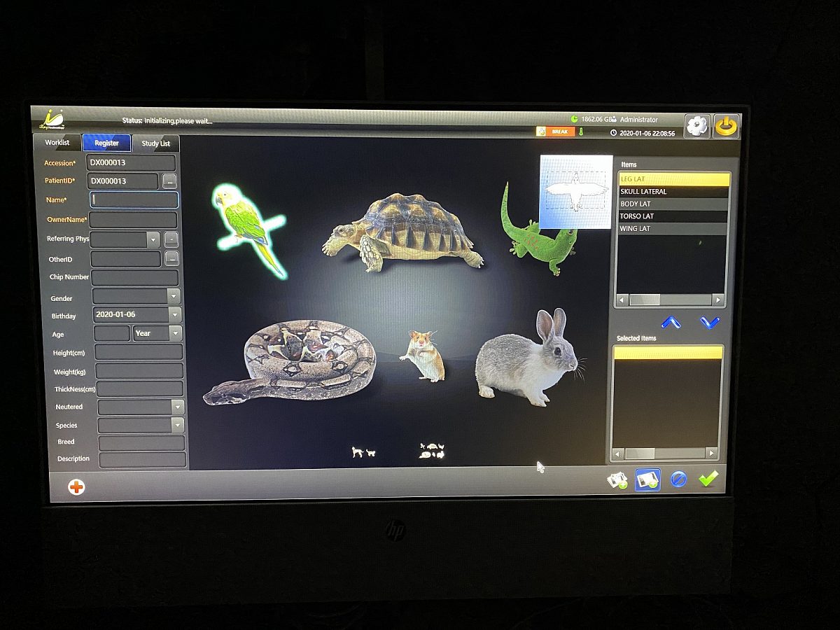The width and height of the screenshot is (840, 630).
Task: Click the OtherID input field
Action: [126, 259]
